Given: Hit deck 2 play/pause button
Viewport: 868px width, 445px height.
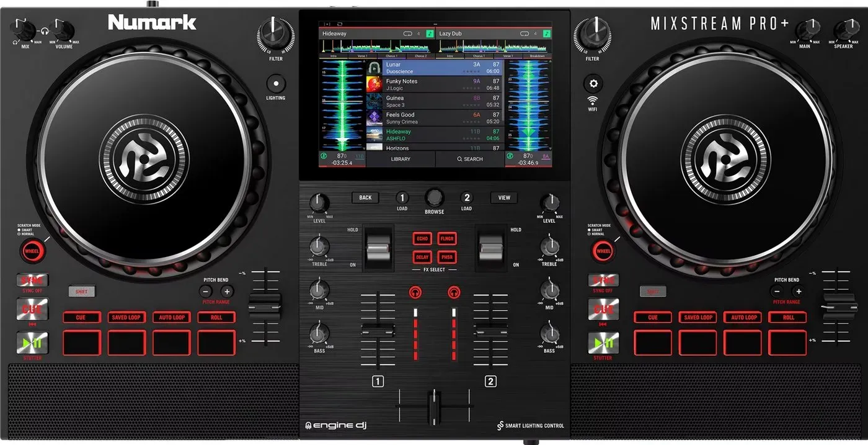Looking at the screenshot, I should click(x=603, y=343).
